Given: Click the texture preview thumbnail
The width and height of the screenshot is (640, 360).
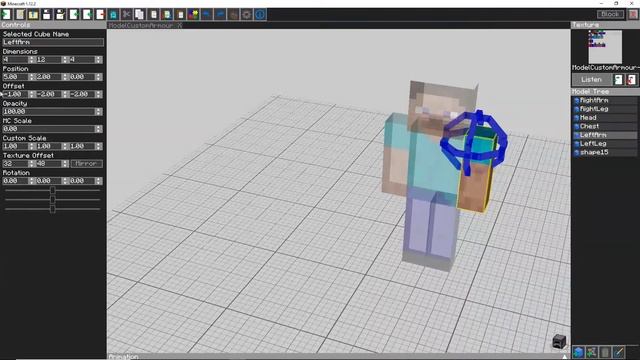Looking at the screenshot, I should click(605, 47).
